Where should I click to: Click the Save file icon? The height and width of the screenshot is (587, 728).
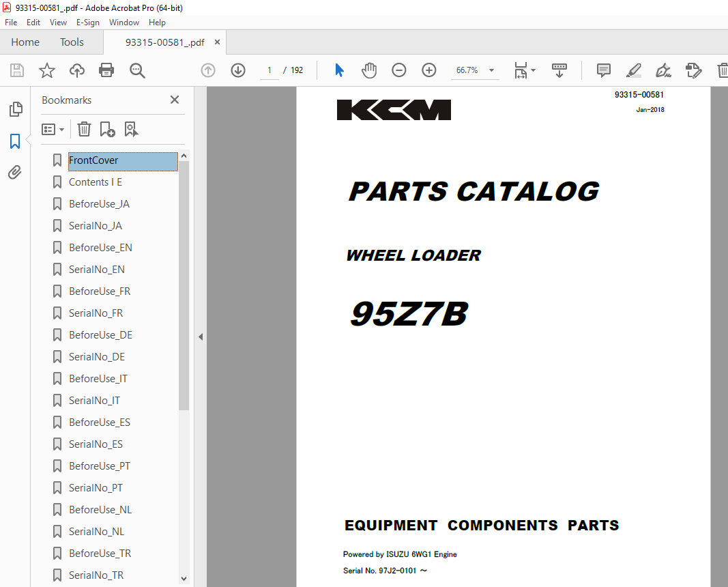17,70
